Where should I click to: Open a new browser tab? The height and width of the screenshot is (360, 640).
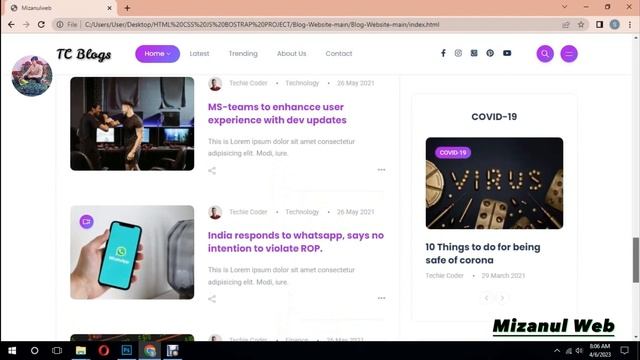(127, 8)
